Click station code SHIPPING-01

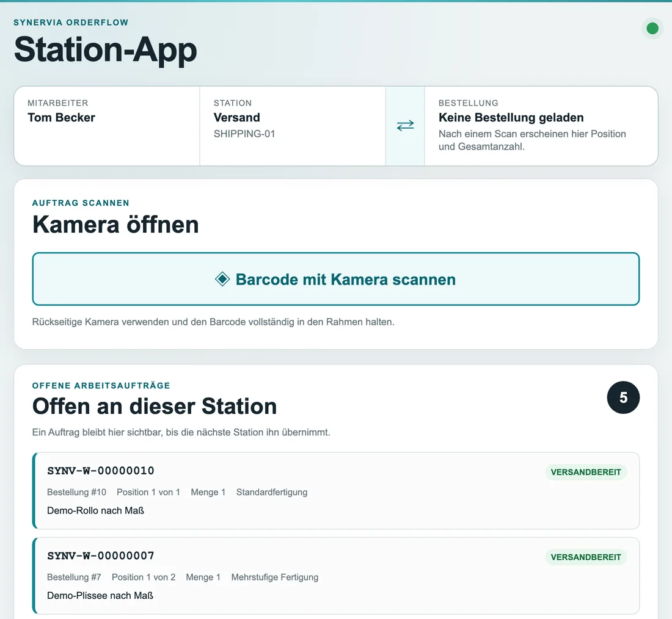coord(244,134)
